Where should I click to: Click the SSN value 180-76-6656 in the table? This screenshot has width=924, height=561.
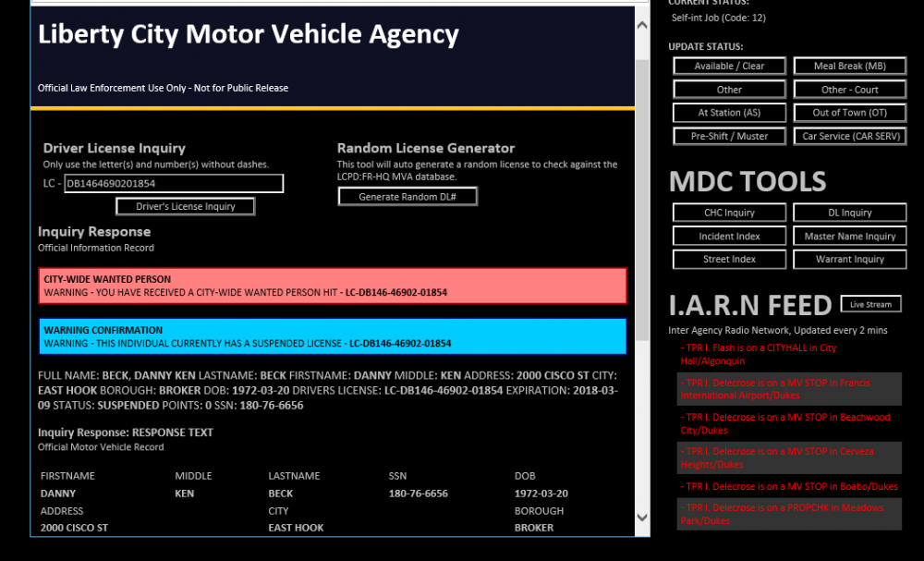point(418,494)
